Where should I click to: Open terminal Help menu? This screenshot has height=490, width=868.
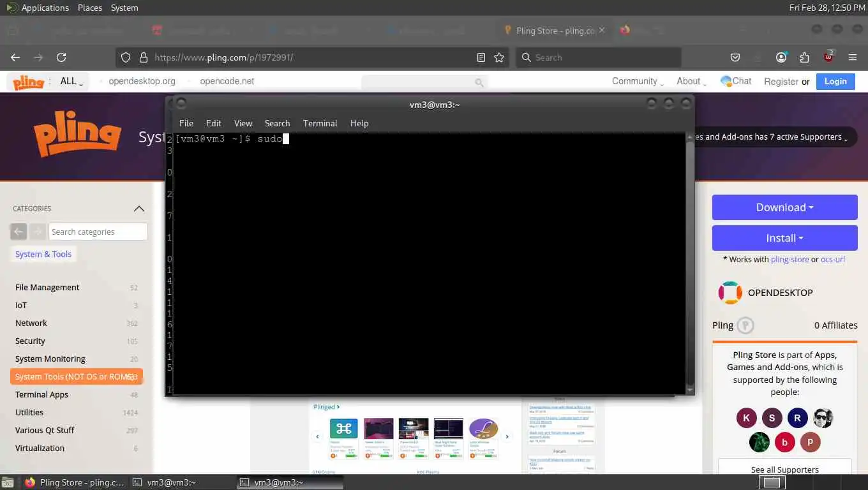point(359,123)
